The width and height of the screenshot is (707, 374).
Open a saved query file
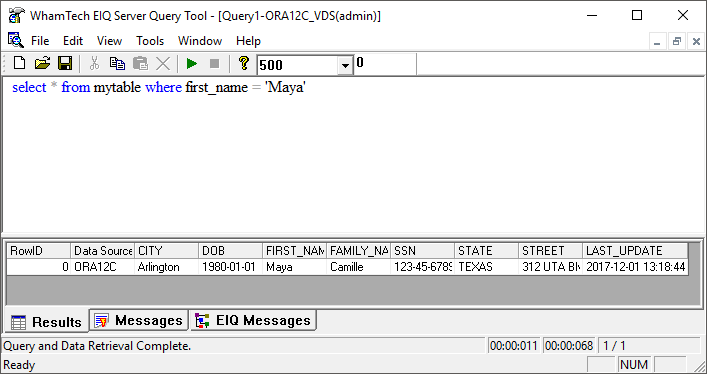point(42,64)
